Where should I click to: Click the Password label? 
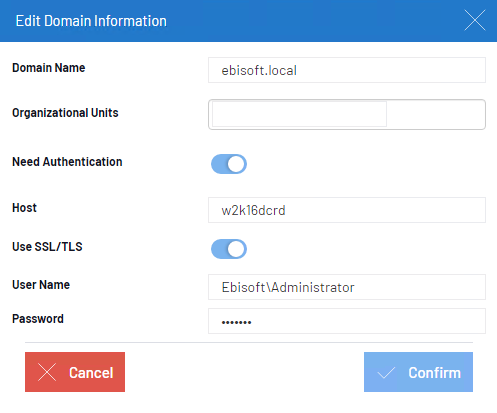(x=38, y=319)
